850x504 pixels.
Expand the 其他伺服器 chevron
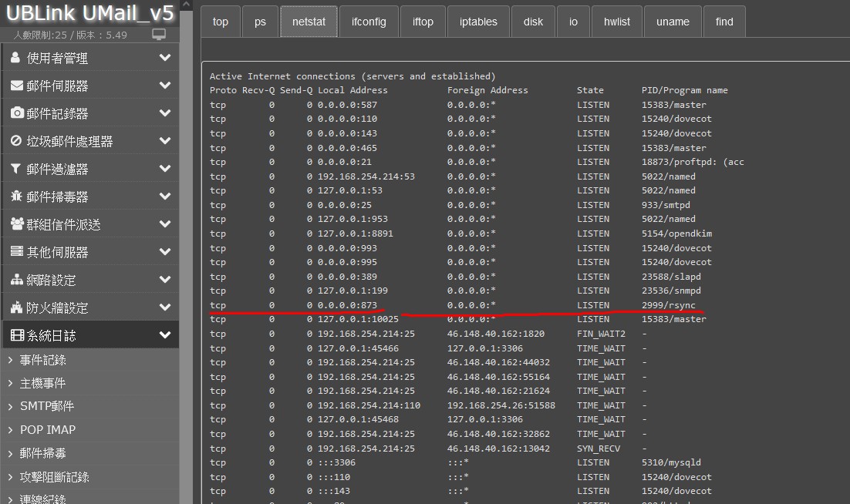[164, 252]
